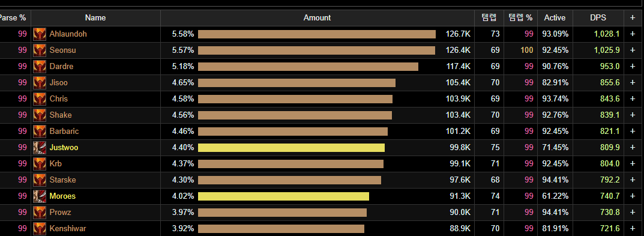Sort by the Amount column header
Image resolution: width=644 pixels, height=236 pixels.
[317, 17]
